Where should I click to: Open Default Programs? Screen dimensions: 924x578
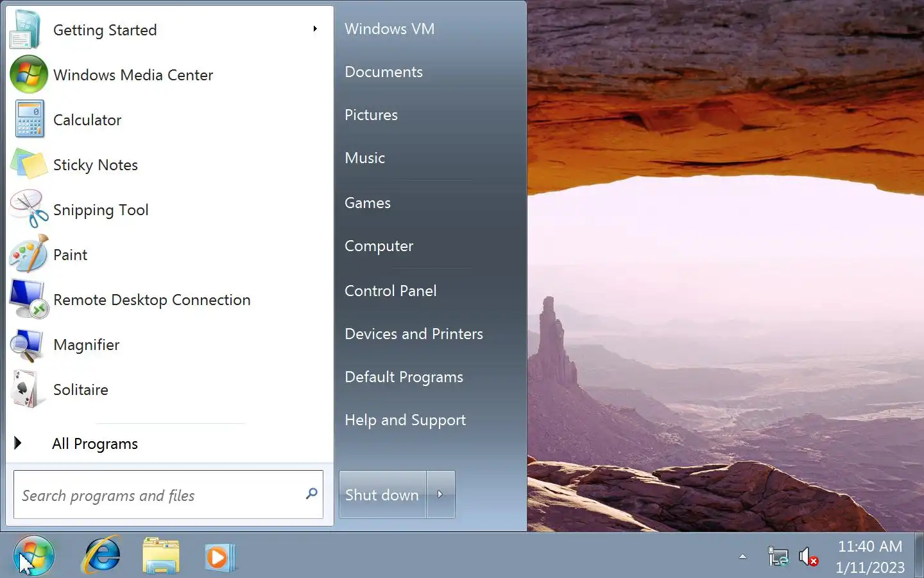[x=404, y=377]
